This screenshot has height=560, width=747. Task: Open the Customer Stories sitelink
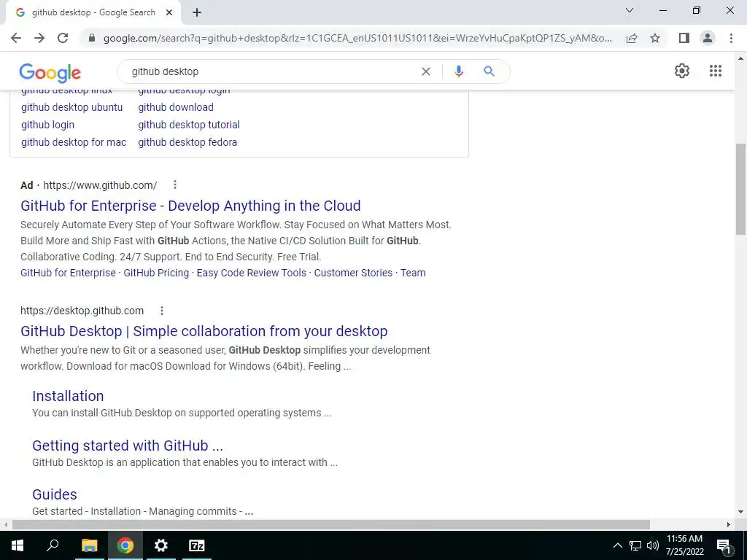point(353,273)
